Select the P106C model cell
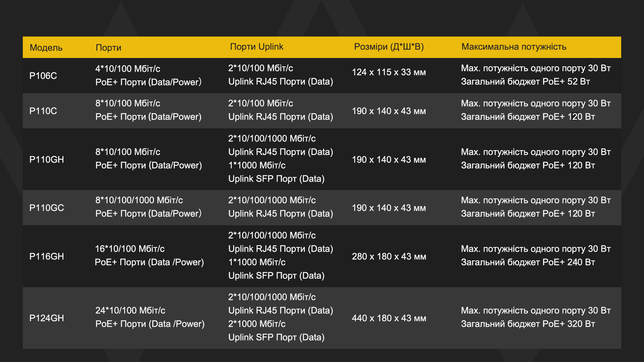 (43, 76)
